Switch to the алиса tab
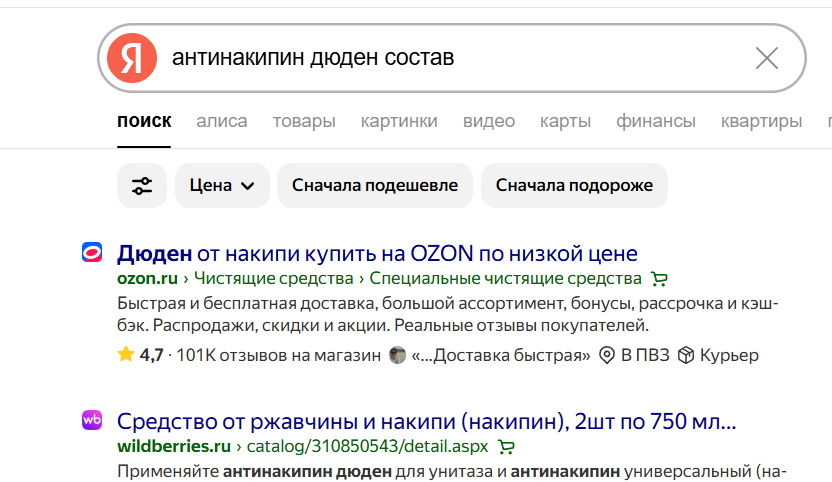This screenshot has height=482, width=832. (x=221, y=121)
